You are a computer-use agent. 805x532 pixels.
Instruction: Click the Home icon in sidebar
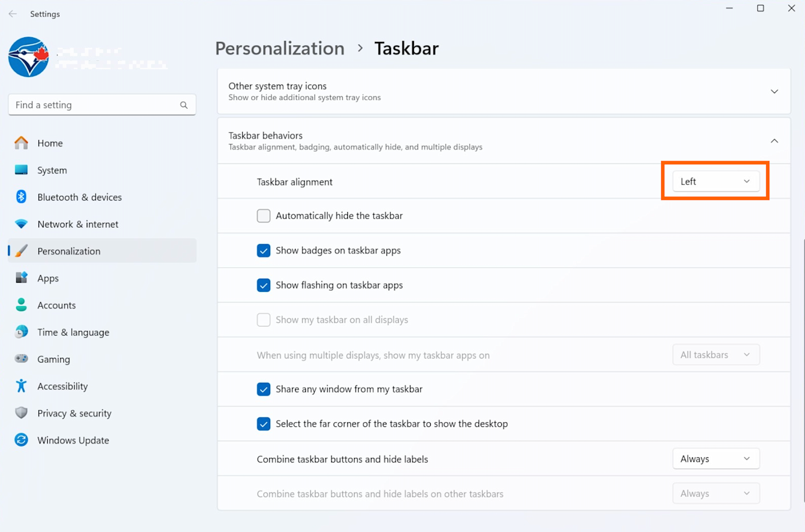[21, 143]
